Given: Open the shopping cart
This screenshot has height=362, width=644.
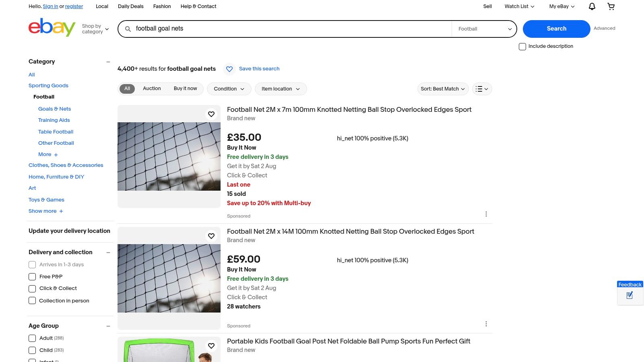Looking at the screenshot, I should [611, 6].
